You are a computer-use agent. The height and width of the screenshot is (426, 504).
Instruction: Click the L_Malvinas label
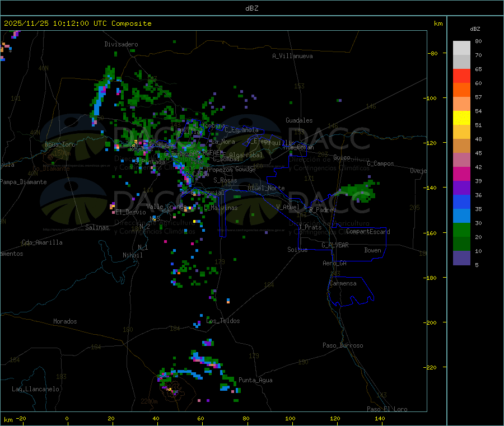[x=221, y=208]
